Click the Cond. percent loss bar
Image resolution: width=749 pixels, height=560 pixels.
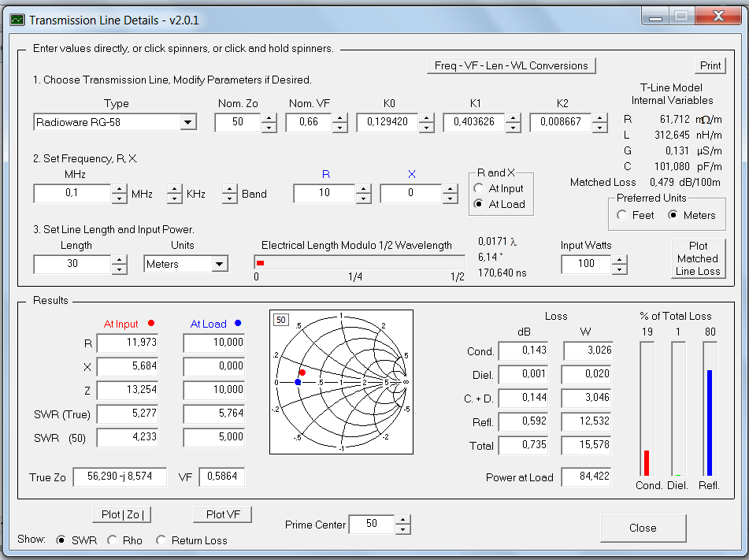[x=647, y=409]
